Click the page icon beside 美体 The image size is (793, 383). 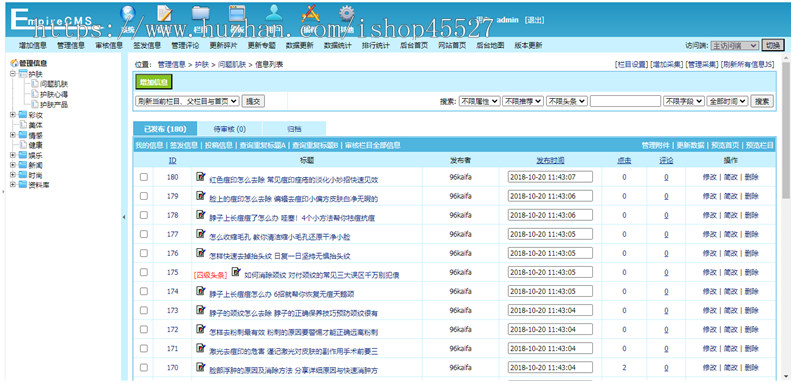pyautogui.click(x=23, y=124)
